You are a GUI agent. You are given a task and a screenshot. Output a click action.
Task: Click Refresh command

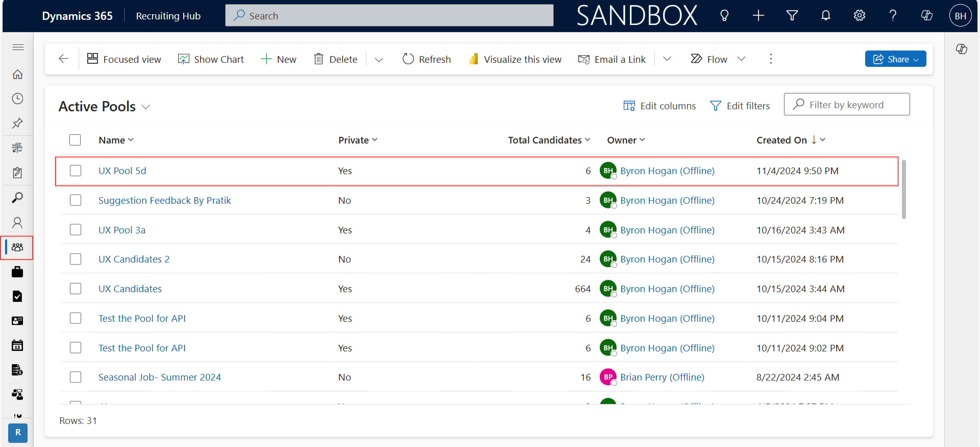click(427, 59)
